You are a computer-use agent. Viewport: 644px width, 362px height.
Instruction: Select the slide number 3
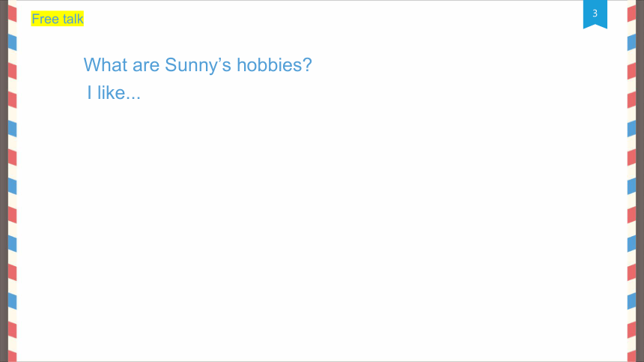click(x=595, y=13)
